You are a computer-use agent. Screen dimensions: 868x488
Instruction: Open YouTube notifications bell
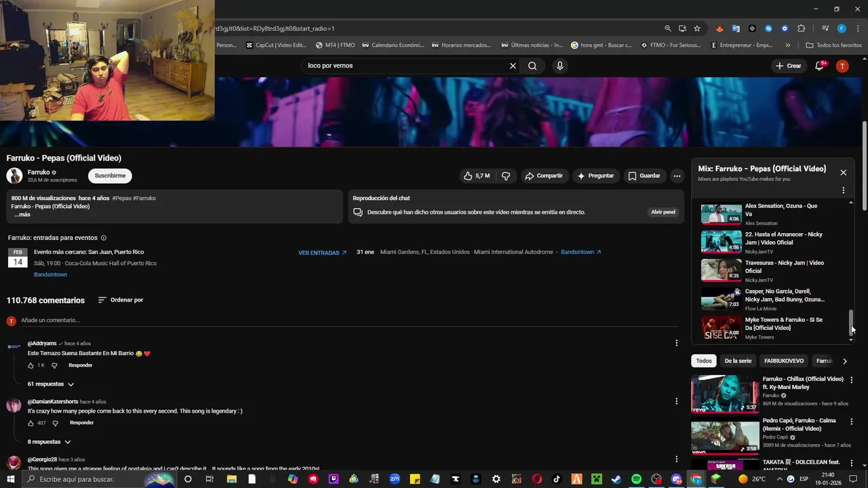[x=820, y=66]
